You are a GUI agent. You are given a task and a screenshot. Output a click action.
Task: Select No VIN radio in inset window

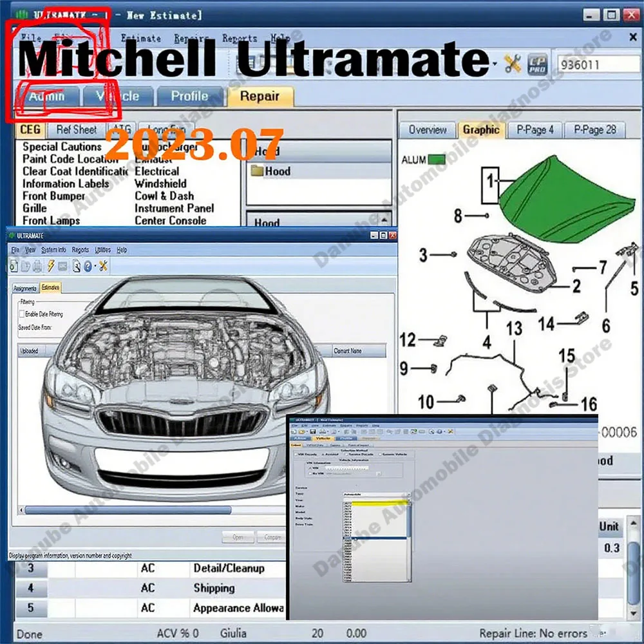(310, 473)
